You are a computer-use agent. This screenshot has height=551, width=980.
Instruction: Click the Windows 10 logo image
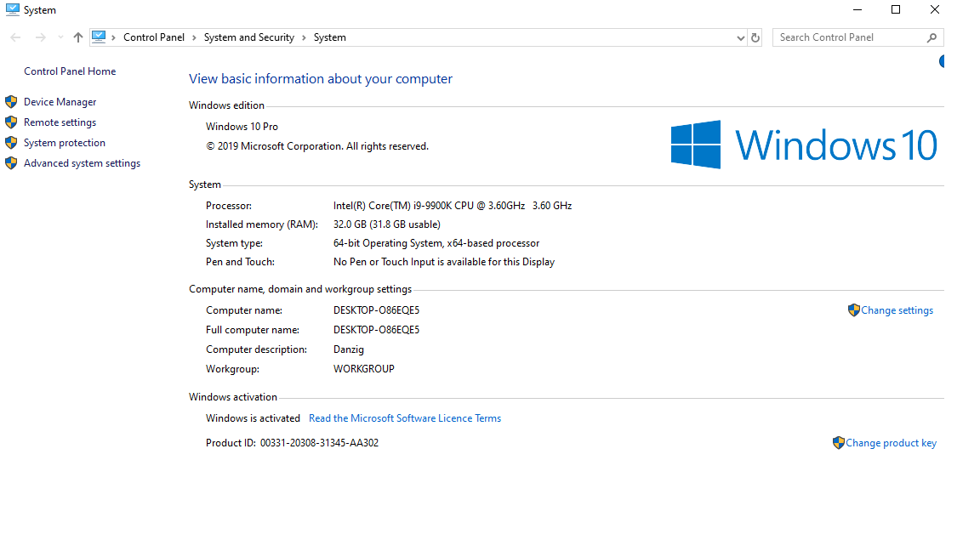805,145
